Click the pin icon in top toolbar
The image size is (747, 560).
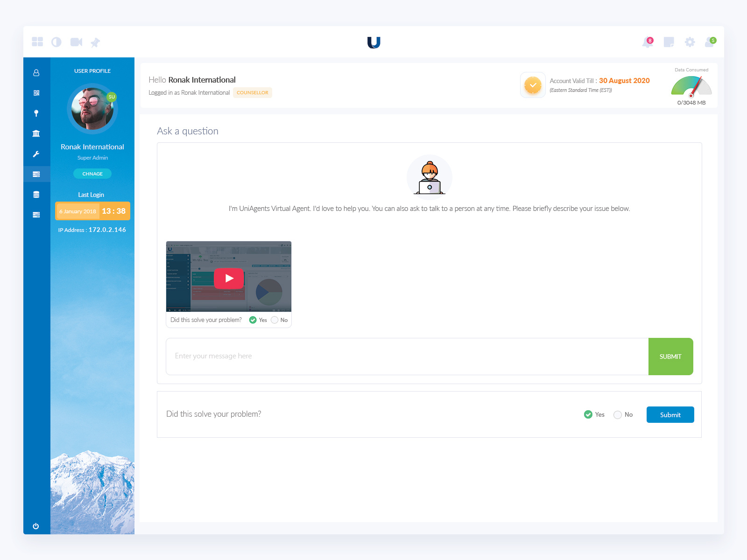(96, 42)
